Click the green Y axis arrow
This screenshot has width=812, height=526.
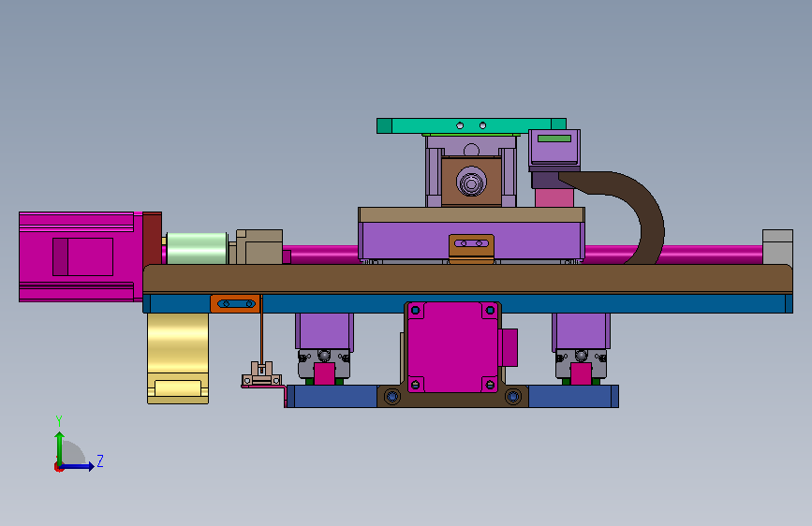click(59, 447)
